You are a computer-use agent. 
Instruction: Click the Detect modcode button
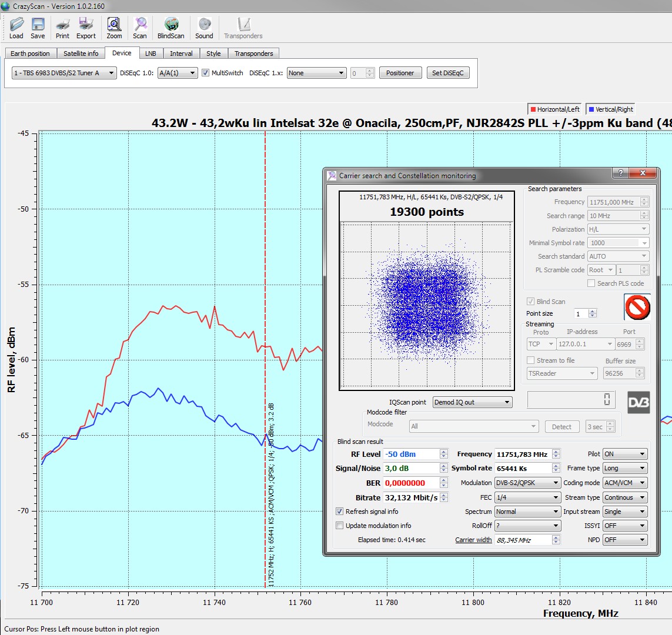pos(562,427)
